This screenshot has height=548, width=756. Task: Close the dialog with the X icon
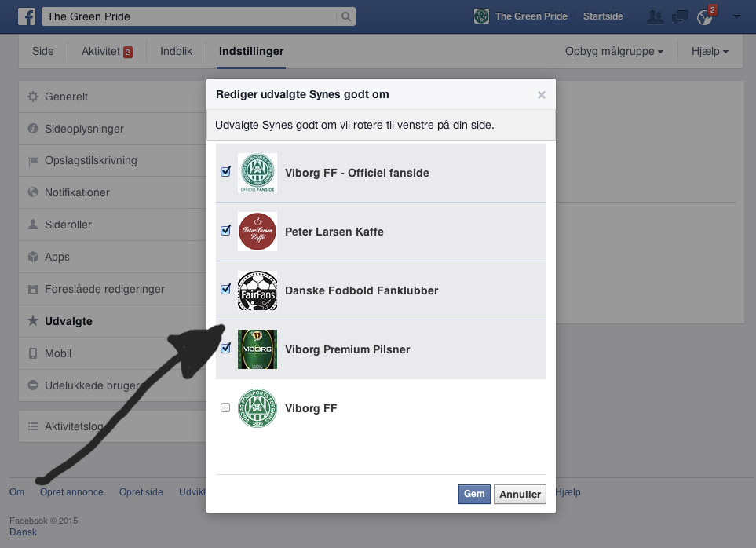pyautogui.click(x=541, y=95)
